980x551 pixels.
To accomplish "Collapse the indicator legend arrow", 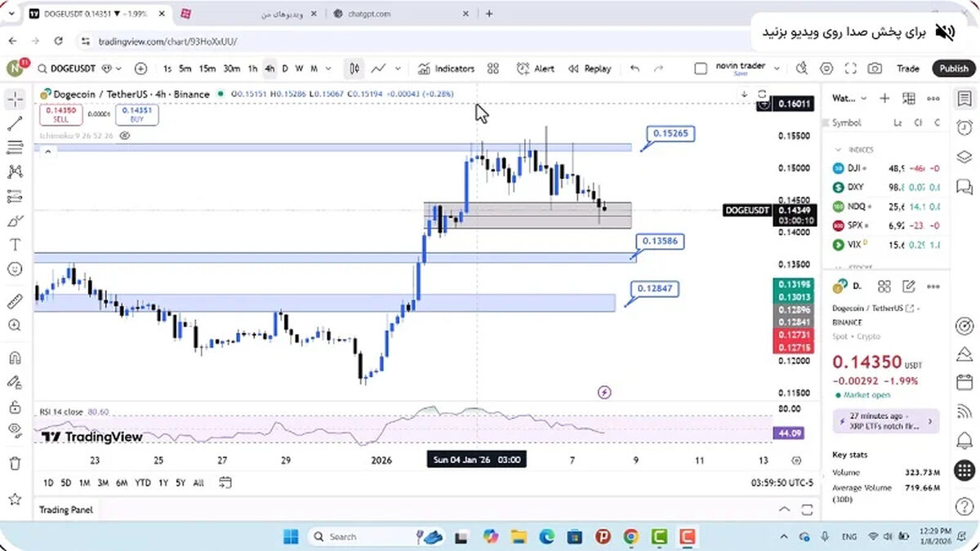I will point(47,152).
